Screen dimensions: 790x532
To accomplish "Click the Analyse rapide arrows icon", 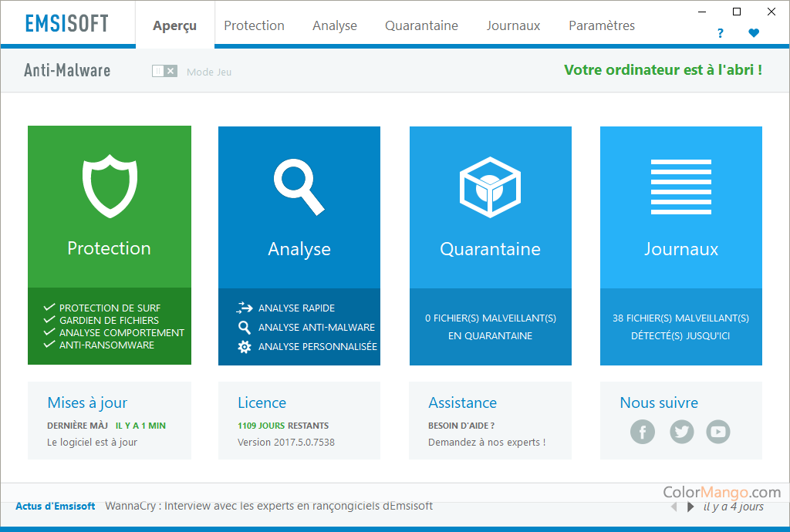I will click(x=245, y=308).
